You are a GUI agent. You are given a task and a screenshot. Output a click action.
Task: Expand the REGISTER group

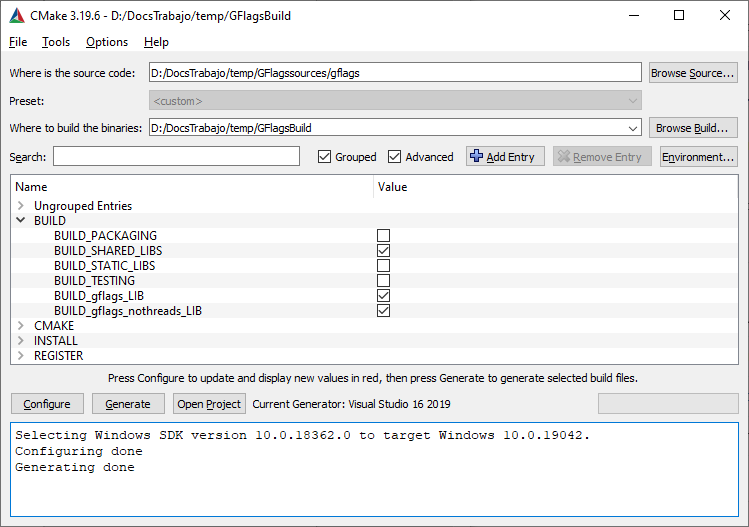tap(21, 355)
